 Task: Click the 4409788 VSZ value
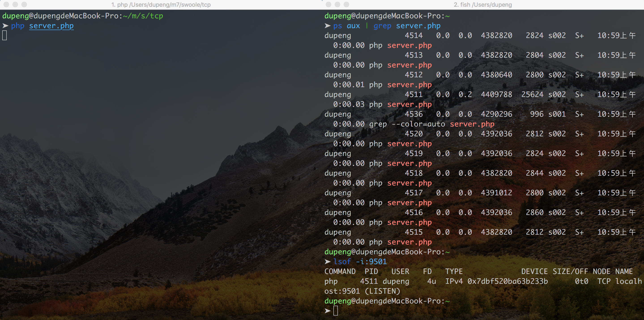[x=497, y=95]
